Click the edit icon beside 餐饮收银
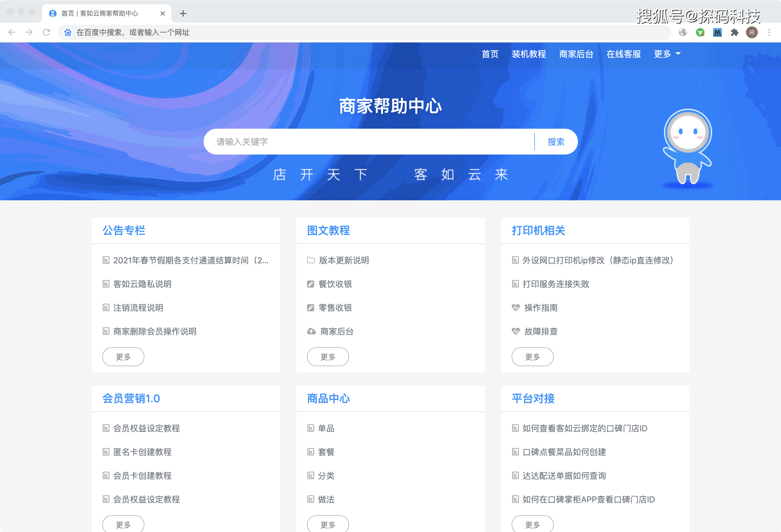 311,284
